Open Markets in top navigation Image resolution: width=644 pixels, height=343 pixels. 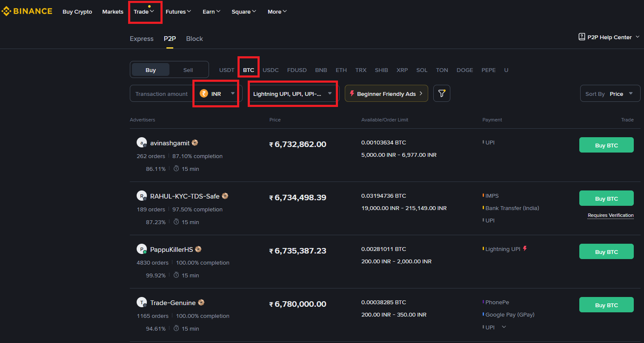pos(113,12)
